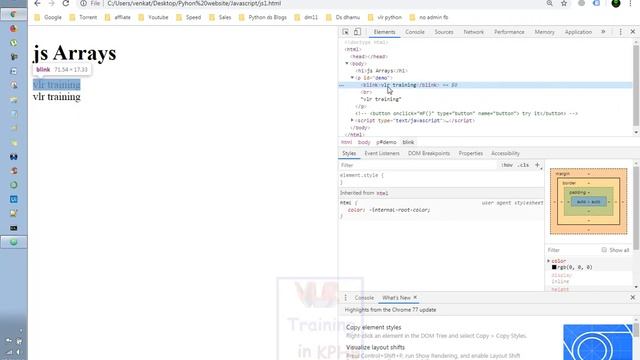Open the Memory tab
This screenshot has height=360, width=640.
pos(544,32)
